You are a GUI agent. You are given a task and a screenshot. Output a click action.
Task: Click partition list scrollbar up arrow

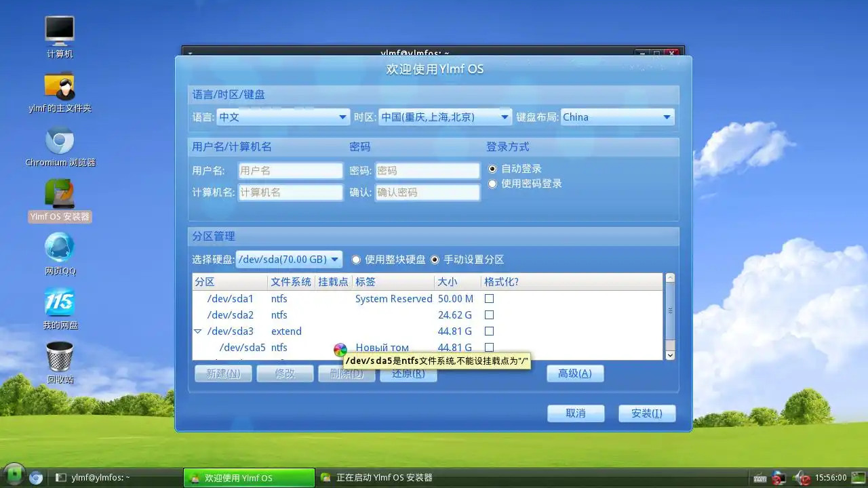[x=670, y=278]
